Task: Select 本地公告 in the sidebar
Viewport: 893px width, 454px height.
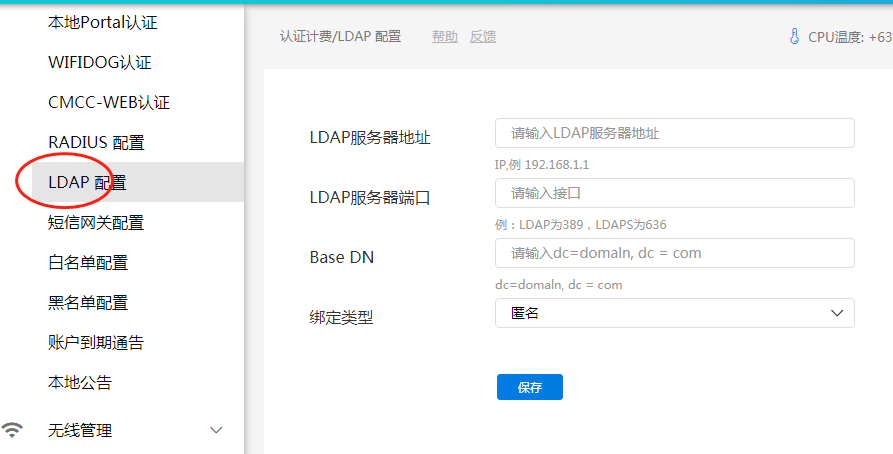Action: (x=80, y=382)
